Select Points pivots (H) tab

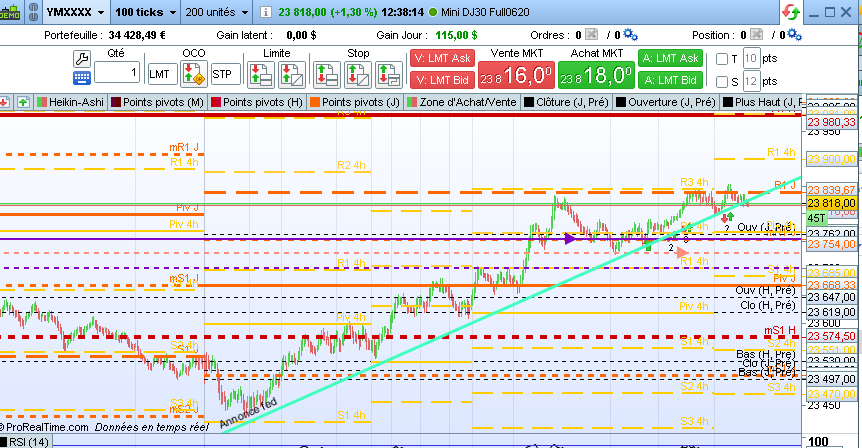pos(257,102)
